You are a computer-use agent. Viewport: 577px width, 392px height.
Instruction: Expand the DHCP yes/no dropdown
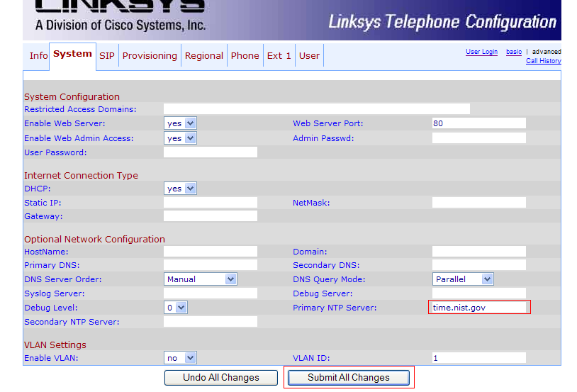180,189
